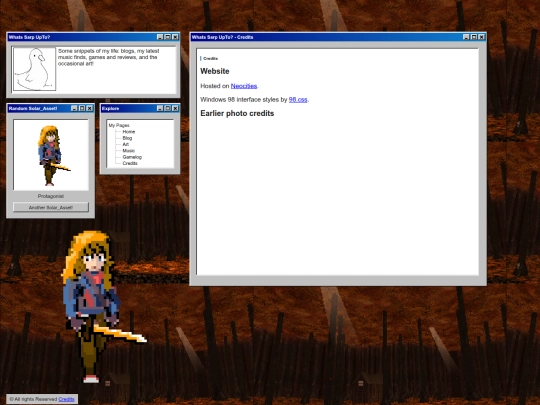Maximize the Whats Sarp UpTo? window
The width and height of the screenshot is (540, 405).
pos(167,37)
